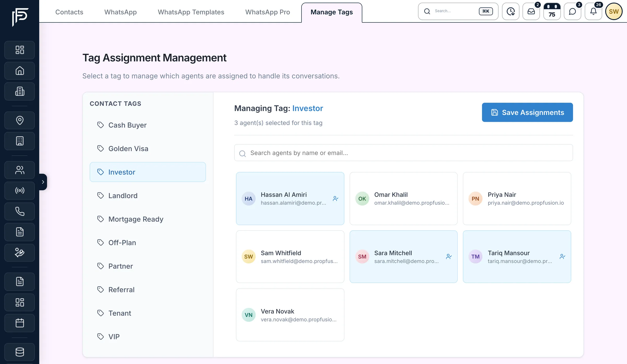
Task: Click the HA avatar on Hassan's card
Action: [248, 199]
